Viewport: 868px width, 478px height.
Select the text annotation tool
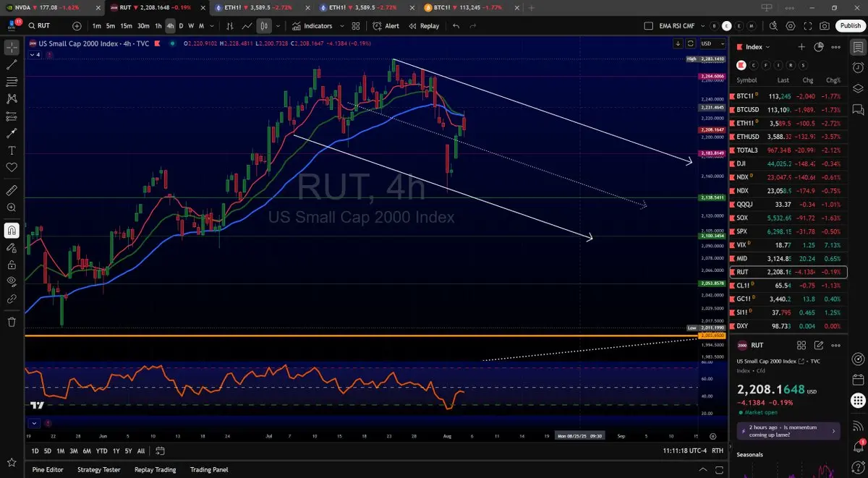12,150
